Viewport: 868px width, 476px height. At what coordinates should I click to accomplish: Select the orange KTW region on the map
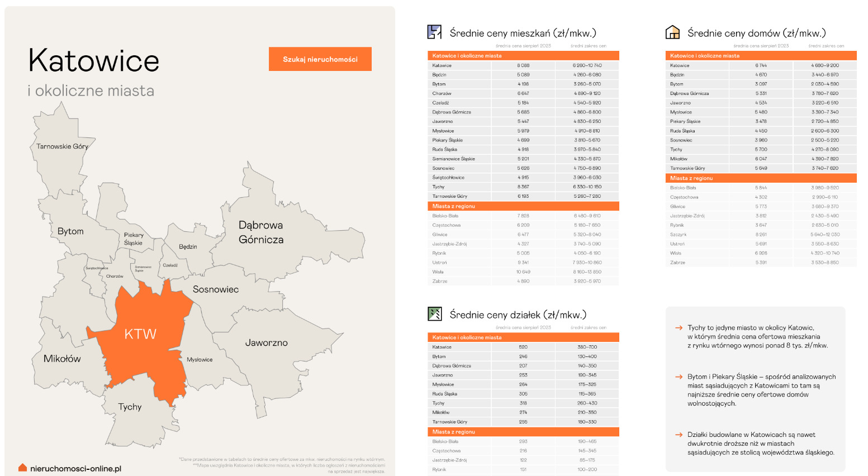(141, 334)
